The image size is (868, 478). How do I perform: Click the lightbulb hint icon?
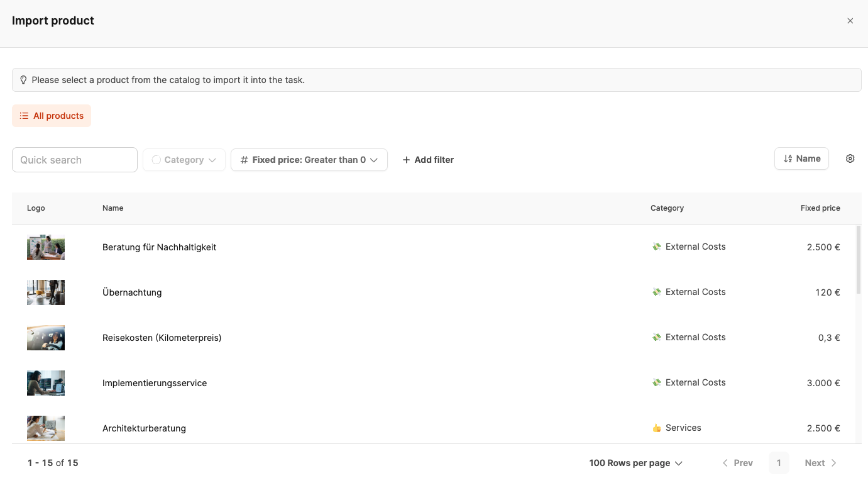click(x=24, y=80)
